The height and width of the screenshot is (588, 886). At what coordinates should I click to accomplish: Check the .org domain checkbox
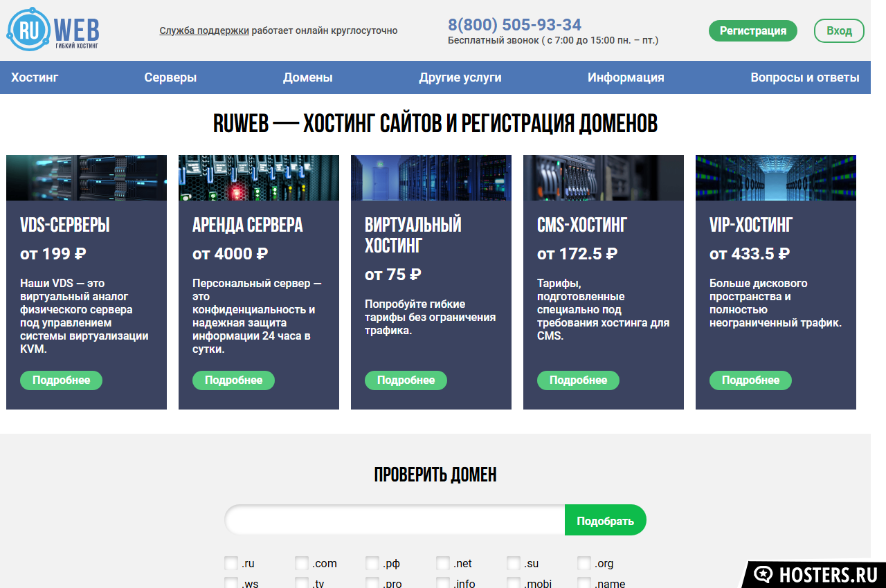[x=584, y=563]
